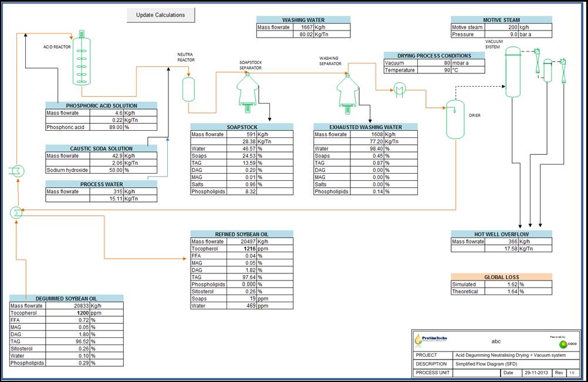Click the Update Calculations button
The width and height of the screenshot is (588, 382).
pyautogui.click(x=160, y=15)
